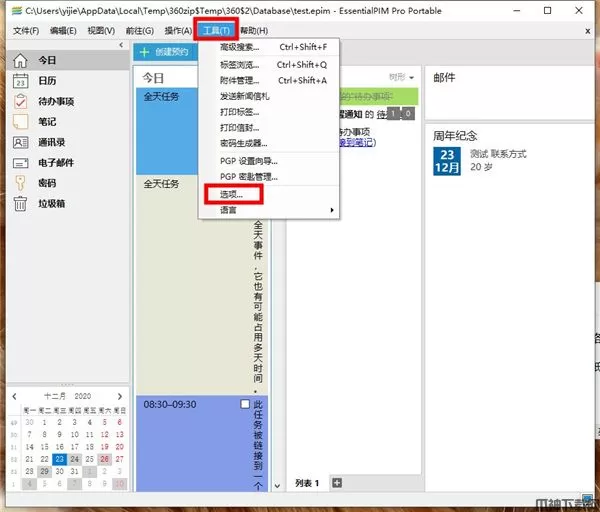Select December 23 in the mini calendar
The height and width of the screenshot is (512, 600).
pos(58,460)
